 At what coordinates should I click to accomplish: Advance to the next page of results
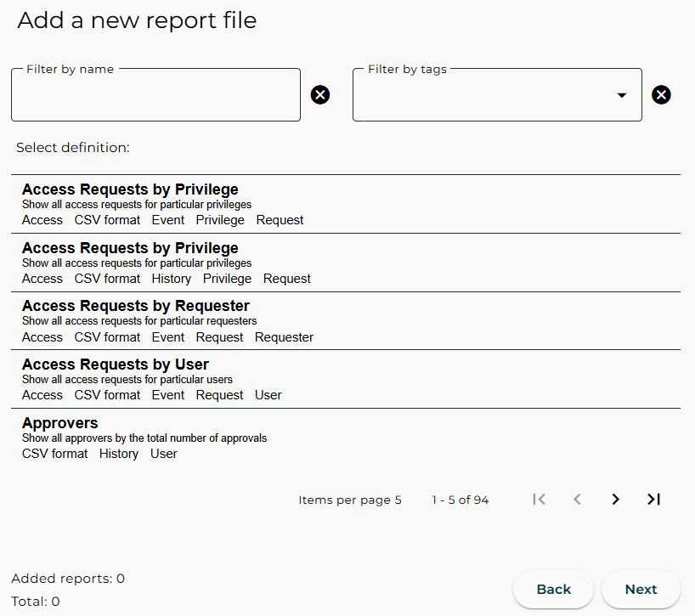click(x=615, y=500)
